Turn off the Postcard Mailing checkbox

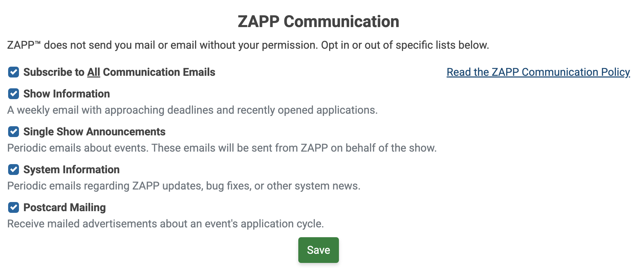click(x=14, y=207)
